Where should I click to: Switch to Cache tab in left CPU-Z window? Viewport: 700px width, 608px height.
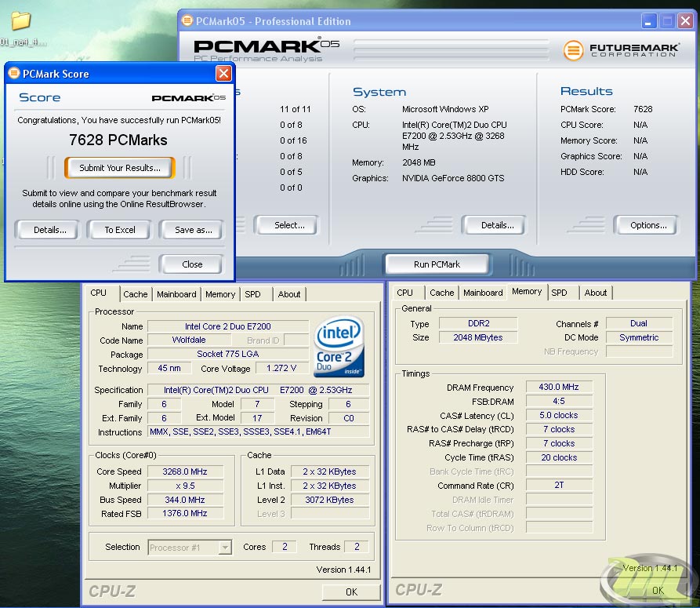(136, 294)
